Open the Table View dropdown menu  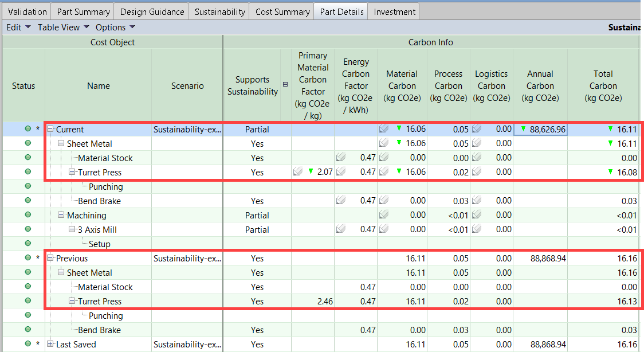(x=63, y=27)
